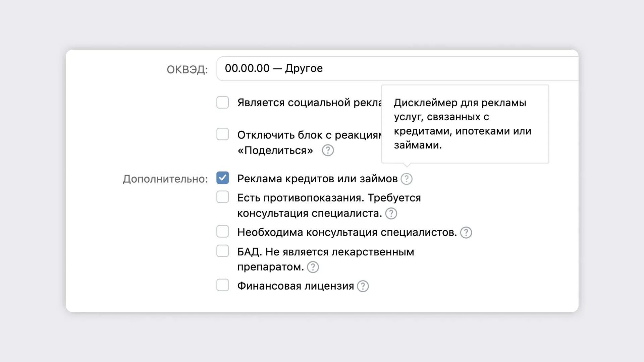Click the Реклама кредитов или займов label
Image resolution: width=644 pixels, height=362 pixels.
317,179
